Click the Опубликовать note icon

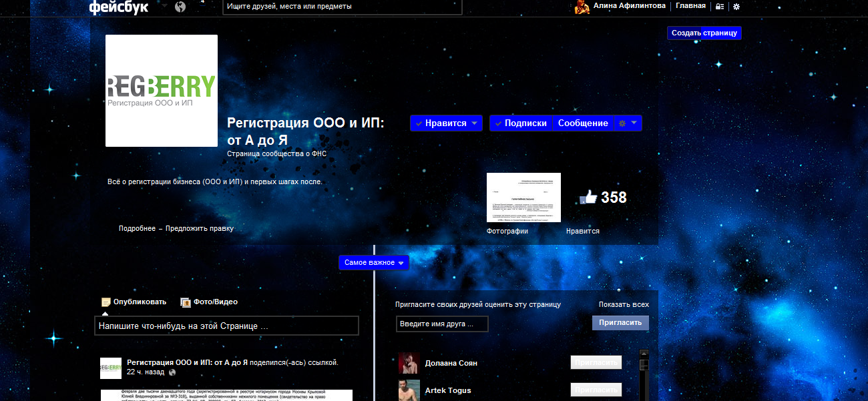click(x=106, y=302)
